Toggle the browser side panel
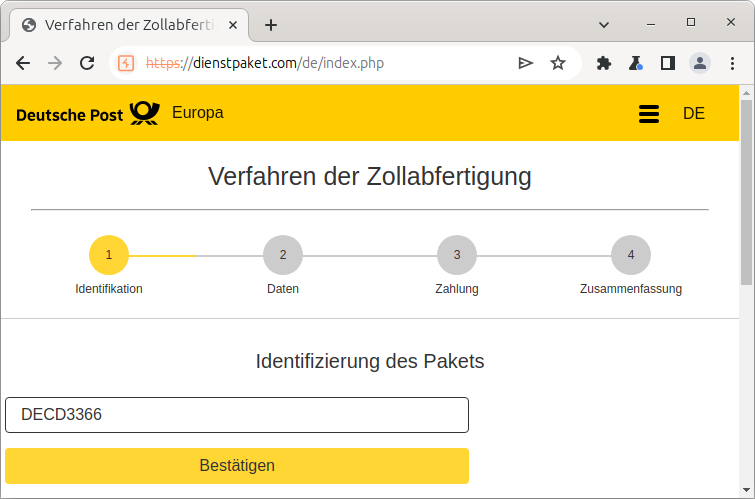This screenshot has width=755, height=499. (x=667, y=63)
